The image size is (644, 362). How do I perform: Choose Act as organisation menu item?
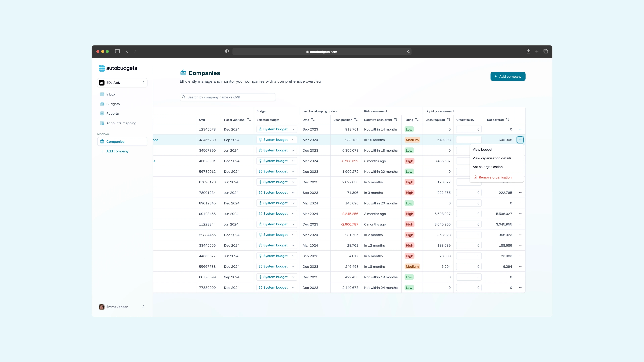[x=487, y=167]
